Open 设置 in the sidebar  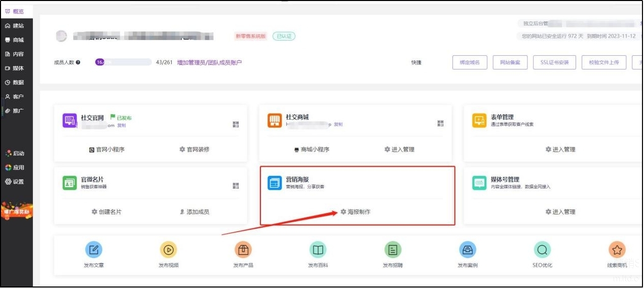tap(15, 182)
